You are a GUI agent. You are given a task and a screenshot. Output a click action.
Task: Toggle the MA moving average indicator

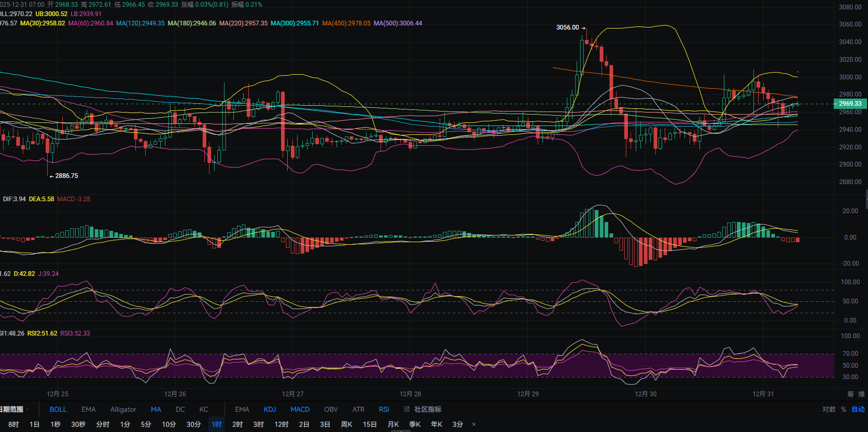pos(156,409)
